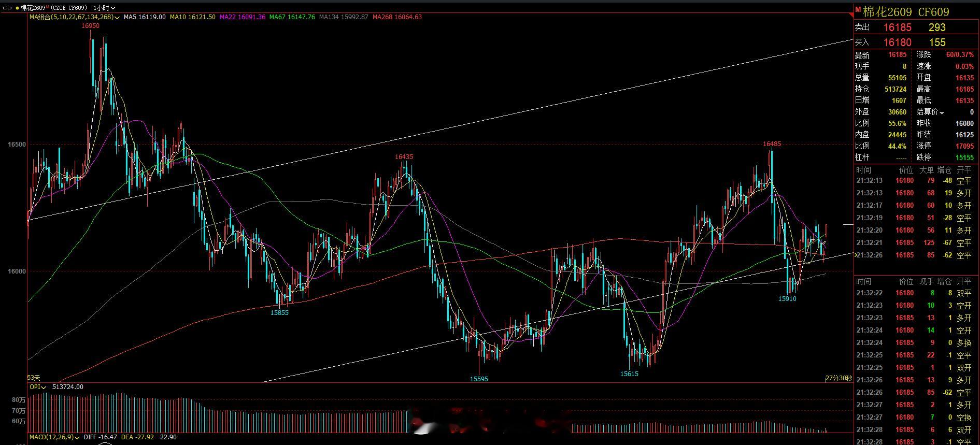The height and width of the screenshot is (445, 980).
Task: Click the 大单 column header
Action: (x=927, y=170)
